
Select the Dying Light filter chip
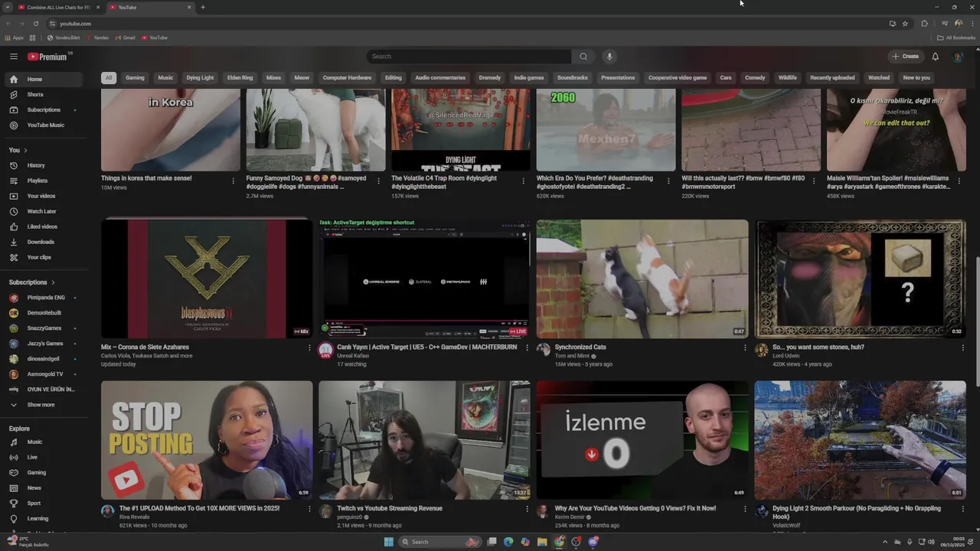[201, 77]
